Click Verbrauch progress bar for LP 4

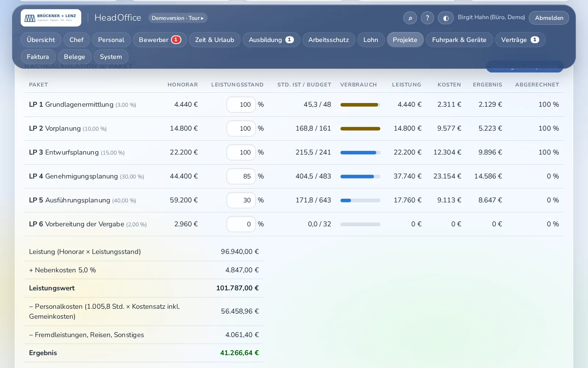tap(360, 177)
